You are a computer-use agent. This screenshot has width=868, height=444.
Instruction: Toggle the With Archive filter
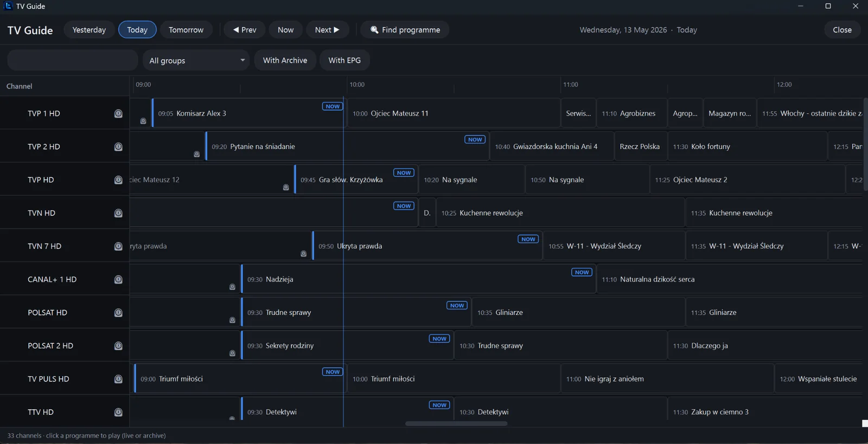pos(285,60)
